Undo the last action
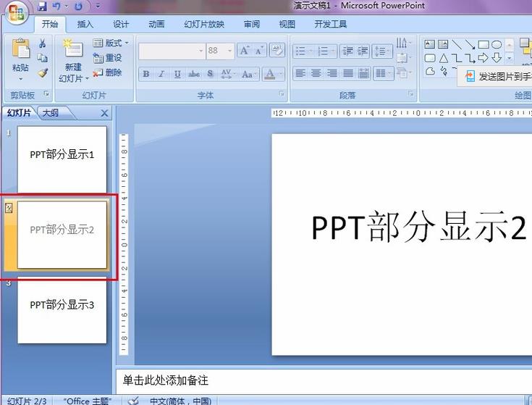Viewport: 532px width, 405px height. tap(56, 6)
